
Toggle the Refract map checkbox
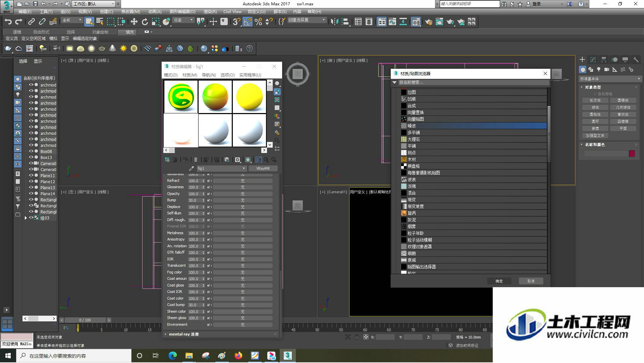[209, 181]
